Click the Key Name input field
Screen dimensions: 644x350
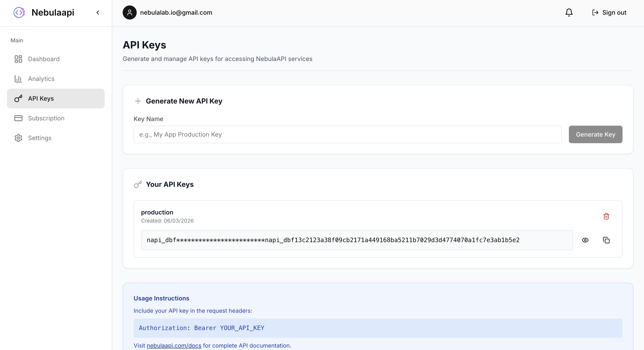[x=347, y=134]
